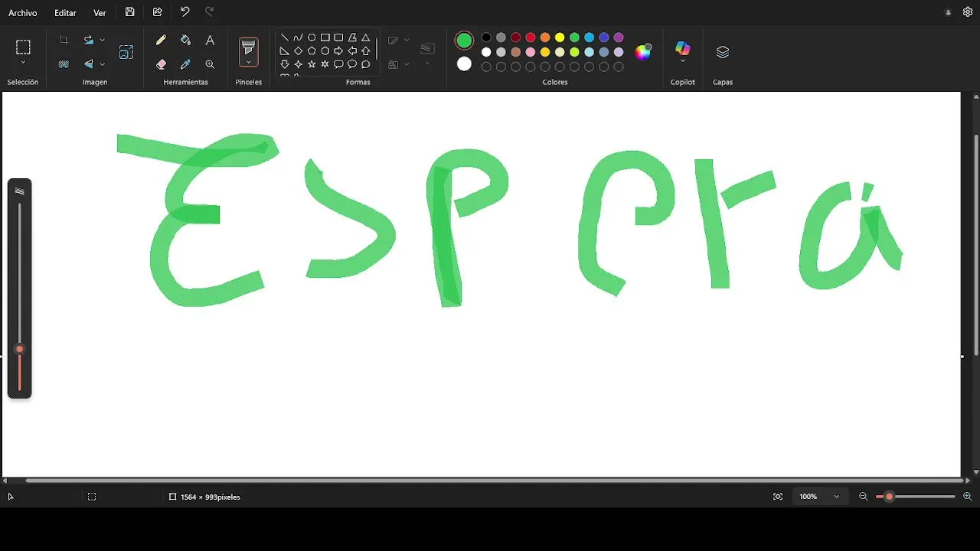Choose the Eraser tool

pyautogui.click(x=161, y=64)
